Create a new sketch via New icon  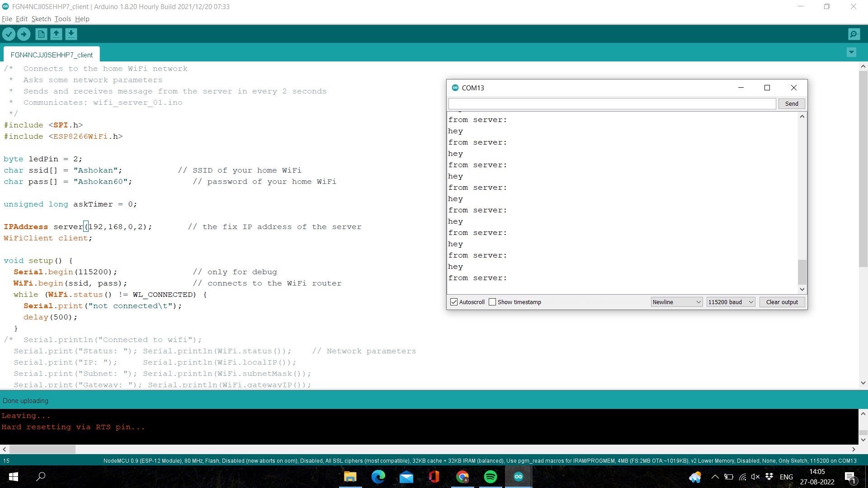click(41, 34)
